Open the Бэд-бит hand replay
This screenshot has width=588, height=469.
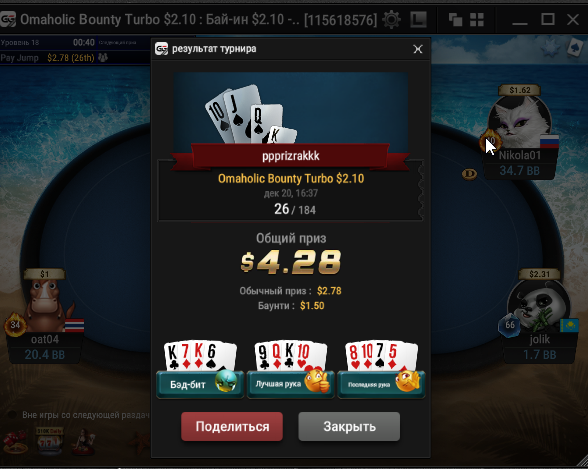pos(200,384)
